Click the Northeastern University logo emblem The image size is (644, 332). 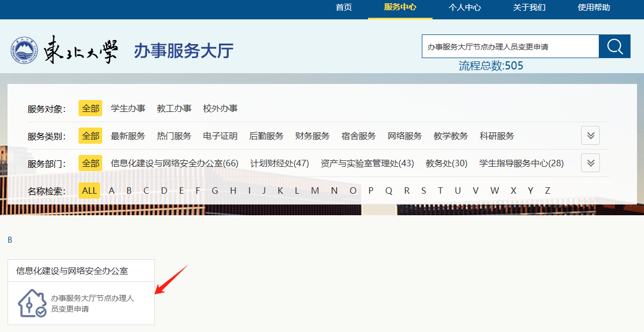[x=24, y=51]
